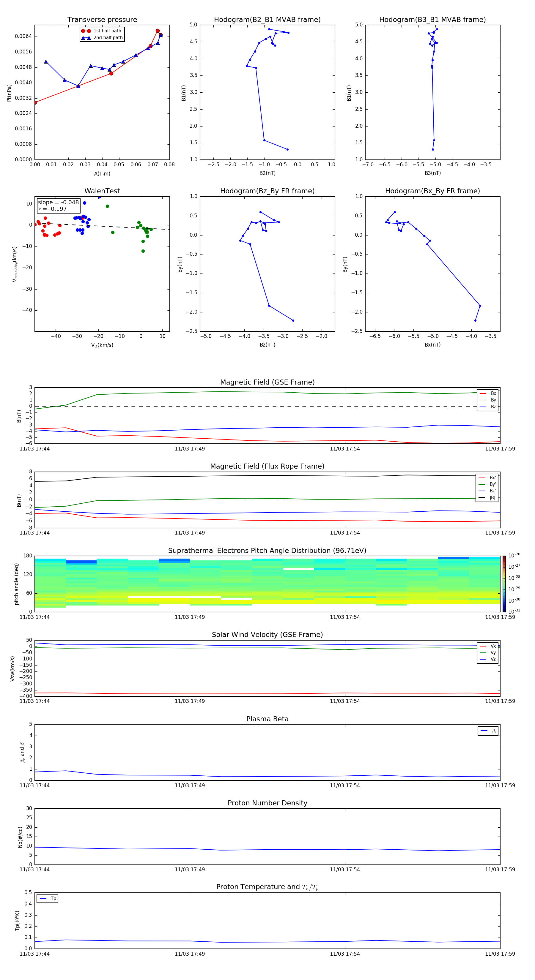Click the 'B3(nT)' axis label
The image size is (535, 980).
(432, 173)
